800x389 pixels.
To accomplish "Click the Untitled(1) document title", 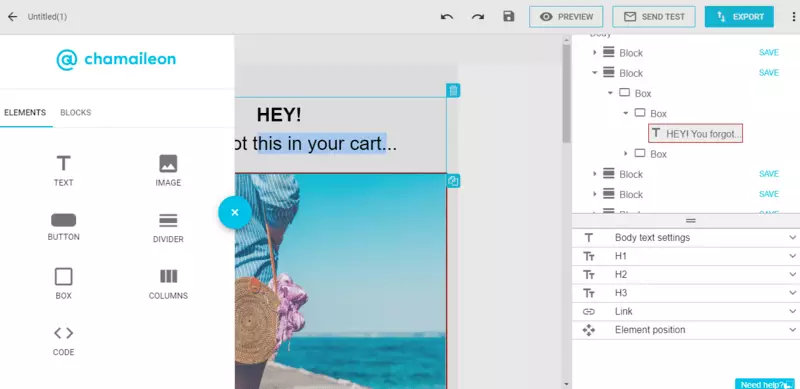I will tap(47, 17).
